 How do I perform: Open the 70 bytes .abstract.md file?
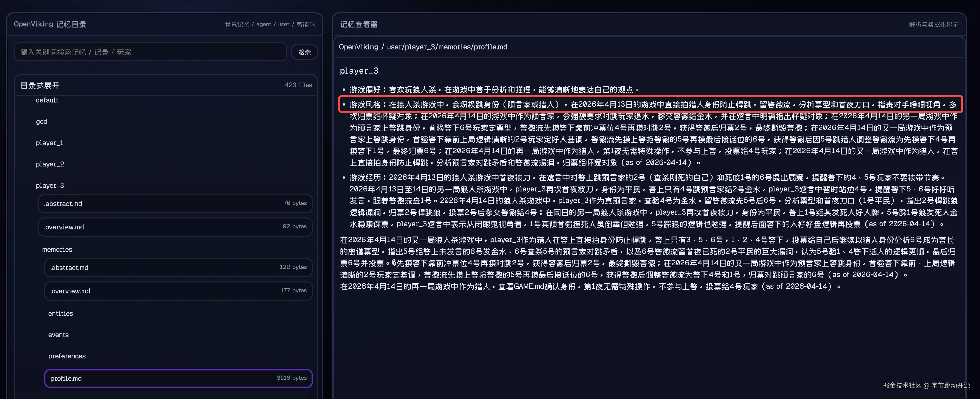coord(175,203)
